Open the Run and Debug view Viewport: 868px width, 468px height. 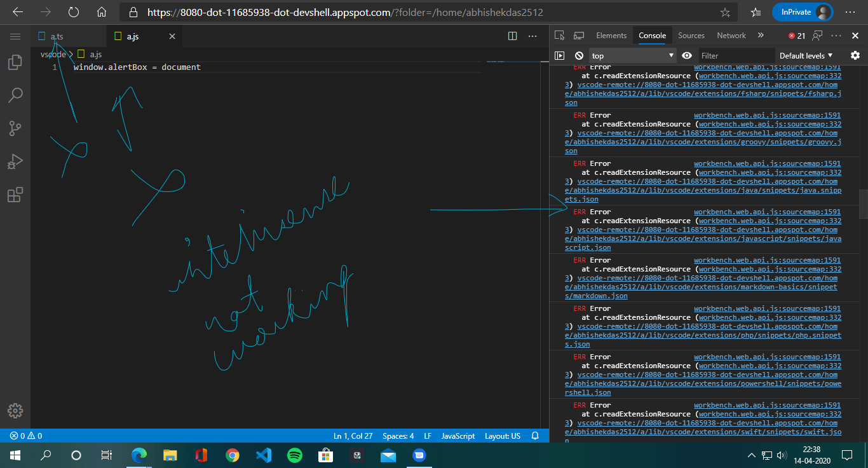tap(15, 162)
